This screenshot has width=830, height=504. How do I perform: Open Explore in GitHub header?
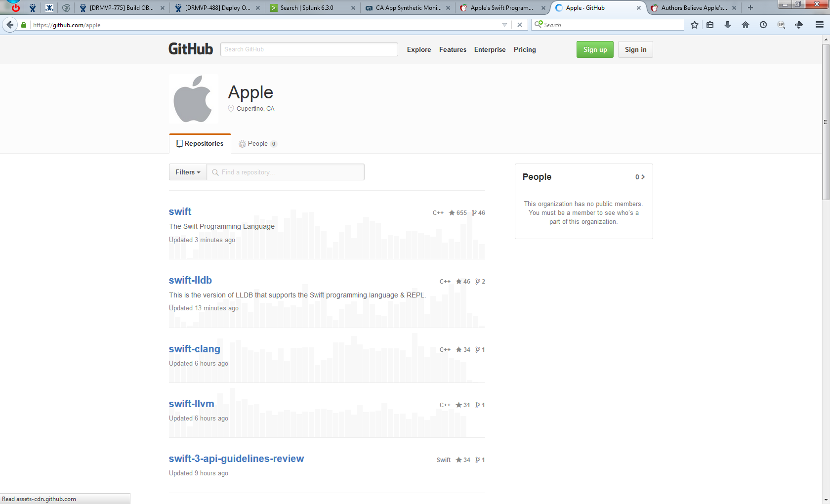click(x=419, y=49)
